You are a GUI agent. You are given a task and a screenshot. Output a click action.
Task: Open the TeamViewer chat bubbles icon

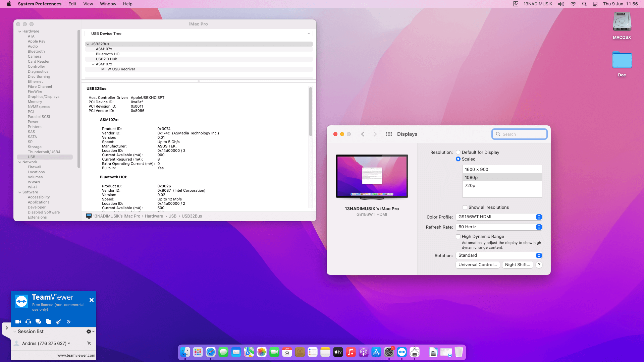tap(38, 322)
